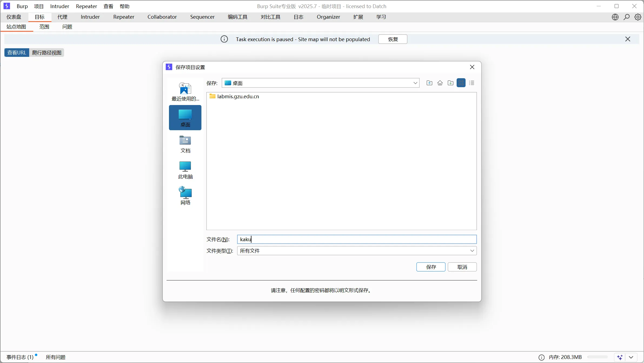
Task: Select the Documents (文档) shortcut icon
Action: tap(185, 144)
